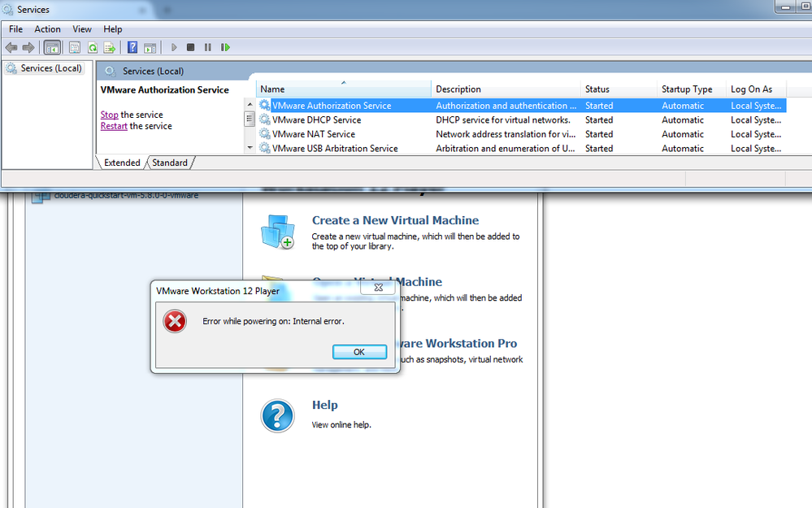Image resolution: width=812 pixels, height=508 pixels.
Task: Click the gear icon beside Services (Local) tree node
Action: (11, 68)
